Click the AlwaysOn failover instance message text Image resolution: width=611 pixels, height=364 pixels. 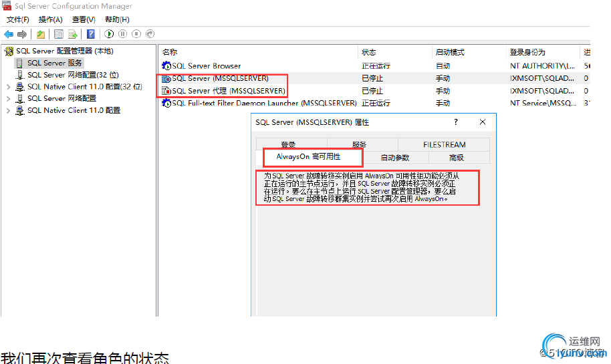click(362, 187)
